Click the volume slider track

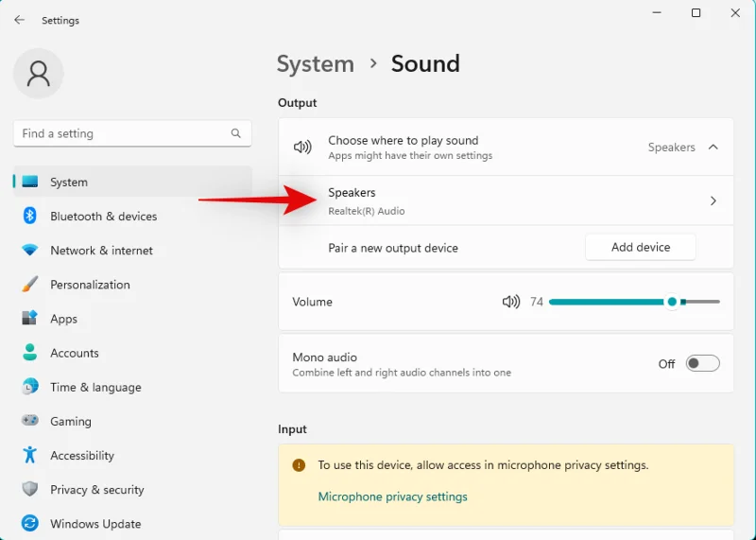click(x=605, y=302)
